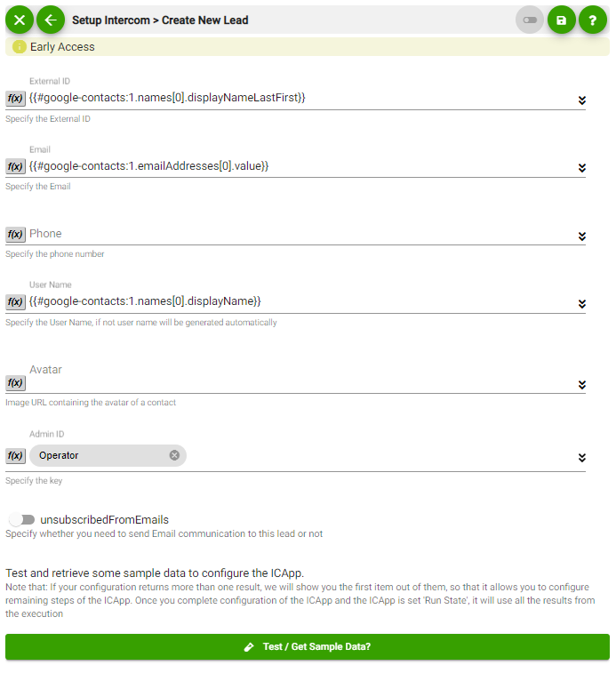Click f(x) icon beside Phone field
The width and height of the screenshot is (616, 673).
click(x=15, y=234)
